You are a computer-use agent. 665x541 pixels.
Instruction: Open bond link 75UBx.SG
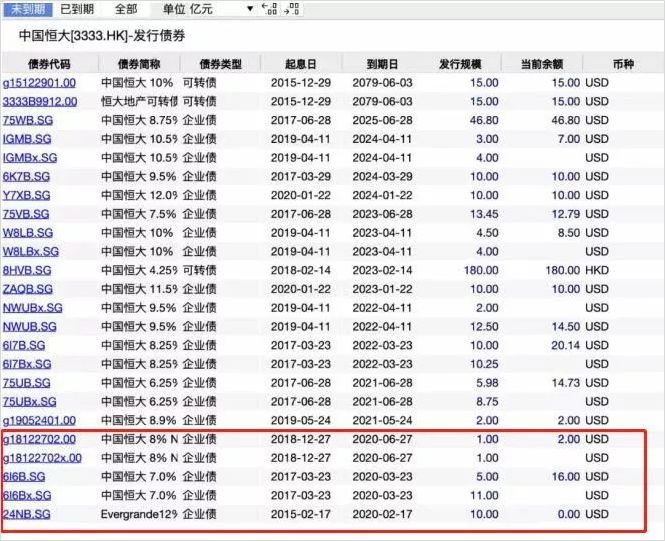pos(30,402)
